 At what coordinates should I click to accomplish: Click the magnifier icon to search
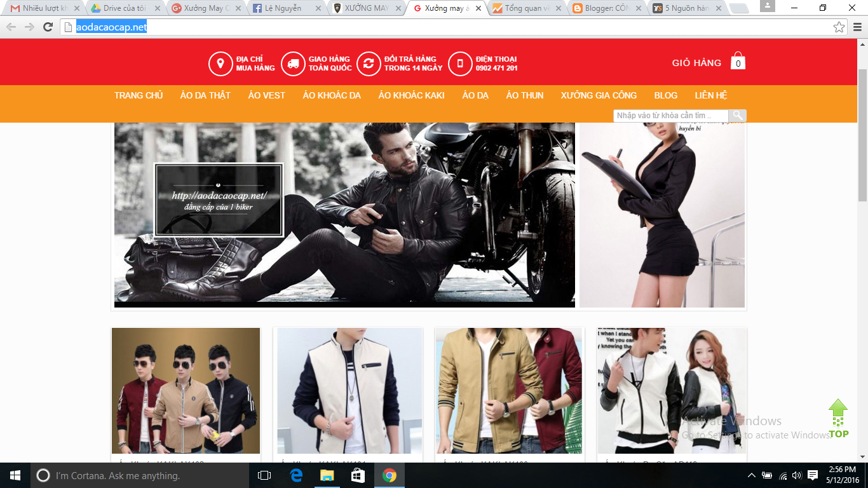[737, 115]
